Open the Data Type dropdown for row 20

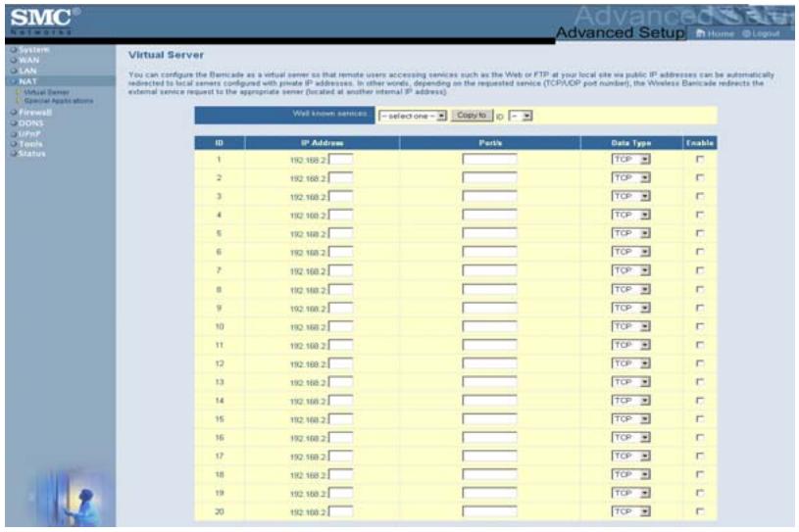tap(630, 511)
